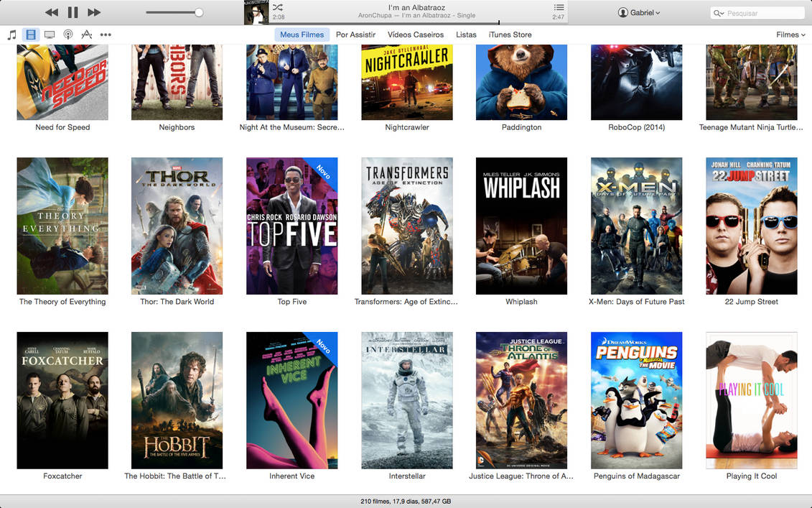Open the Filmes view dropdown

click(790, 34)
